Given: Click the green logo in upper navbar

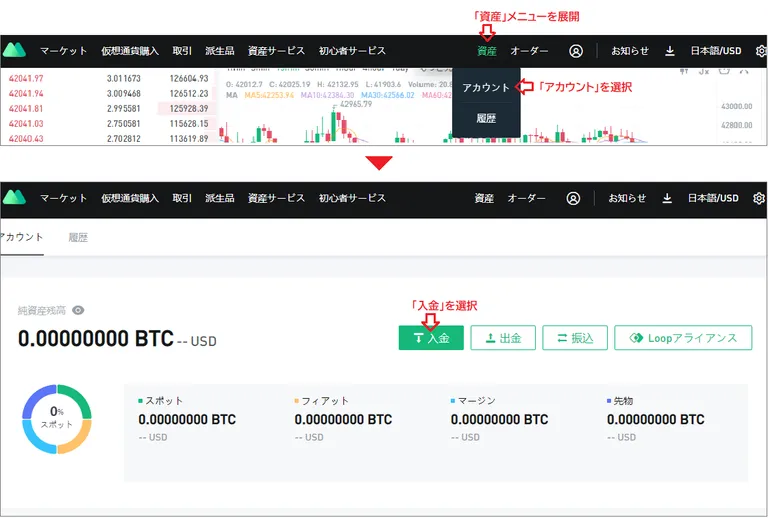Looking at the screenshot, I should pos(14,50).
